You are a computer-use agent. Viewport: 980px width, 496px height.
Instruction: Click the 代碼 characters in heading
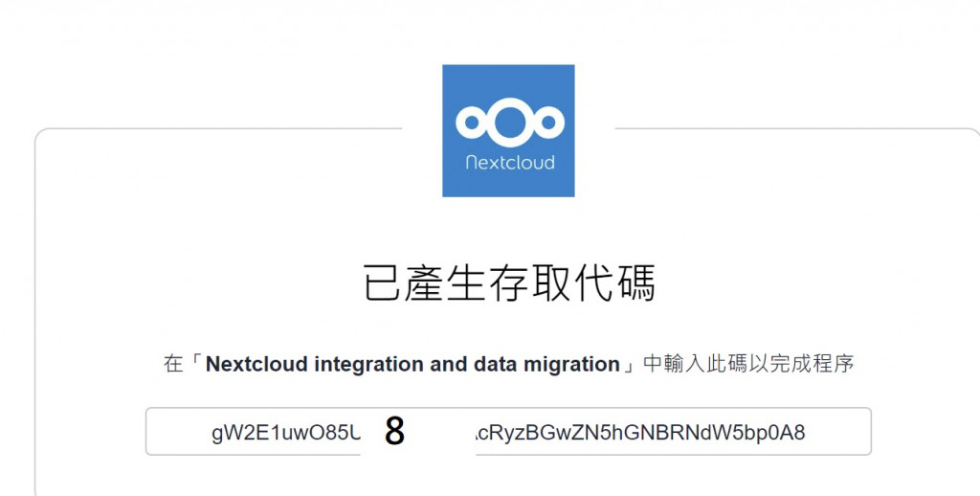[x=613, y=283]
